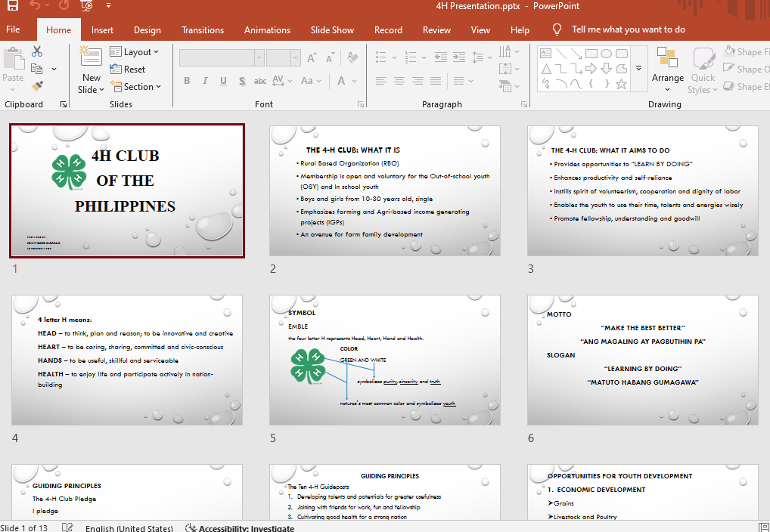The height and width of the screenshot is (532, 770).
Task: Repeat the last action with the redo icon
Action: tap(64, 5)
